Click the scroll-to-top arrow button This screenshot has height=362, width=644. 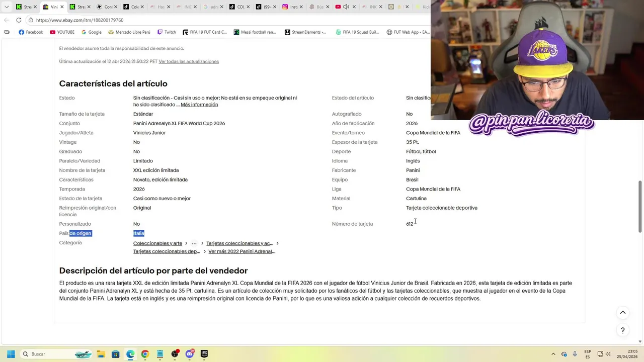(623, 313)
